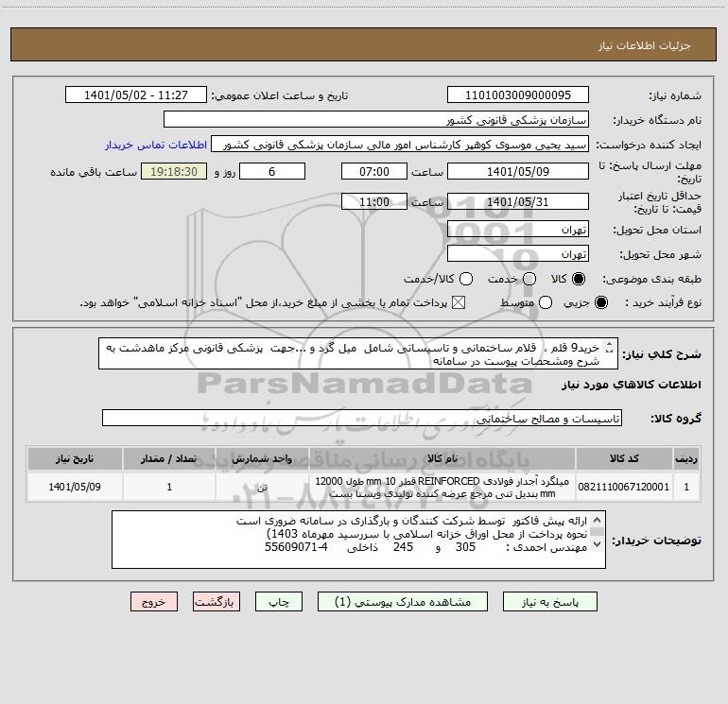Viewport: 728px width, 704px height.
Task: Click the validity time 11:00 field
Action: click(x=374, y=201)
